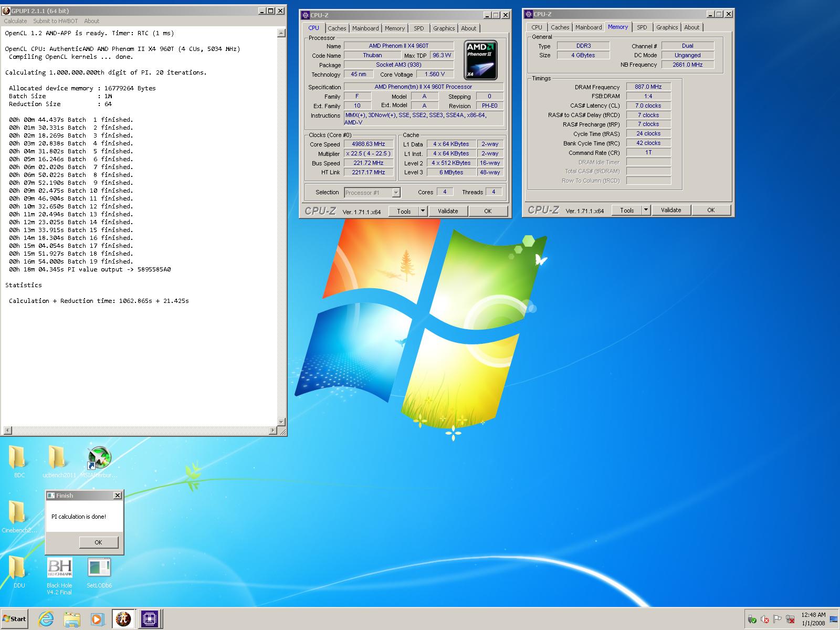Viewport: 840px width, 630px height.
Task: Click the CPU-Z Memory window title icon
Action: pyautogui.click(x=529, y=14)
